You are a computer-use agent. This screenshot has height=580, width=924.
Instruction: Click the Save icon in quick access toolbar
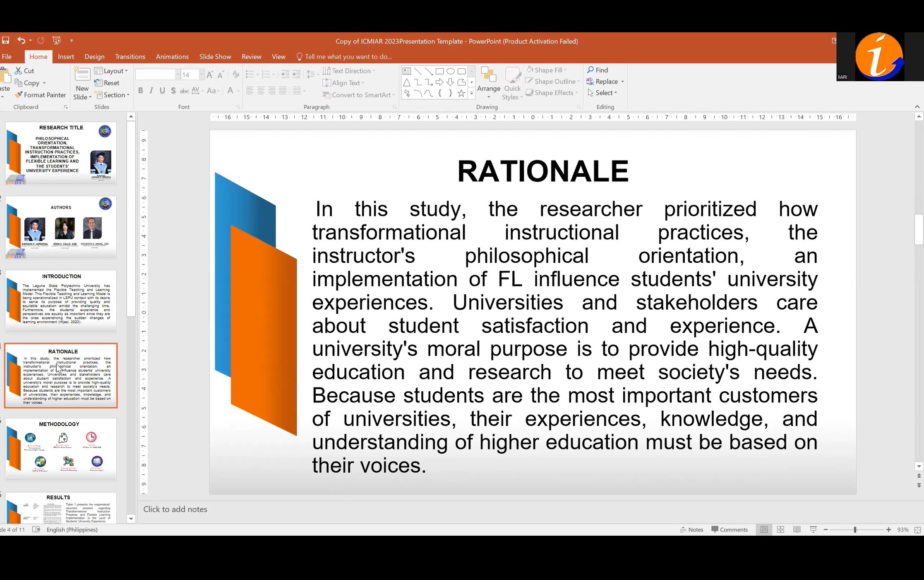point(5,40)
